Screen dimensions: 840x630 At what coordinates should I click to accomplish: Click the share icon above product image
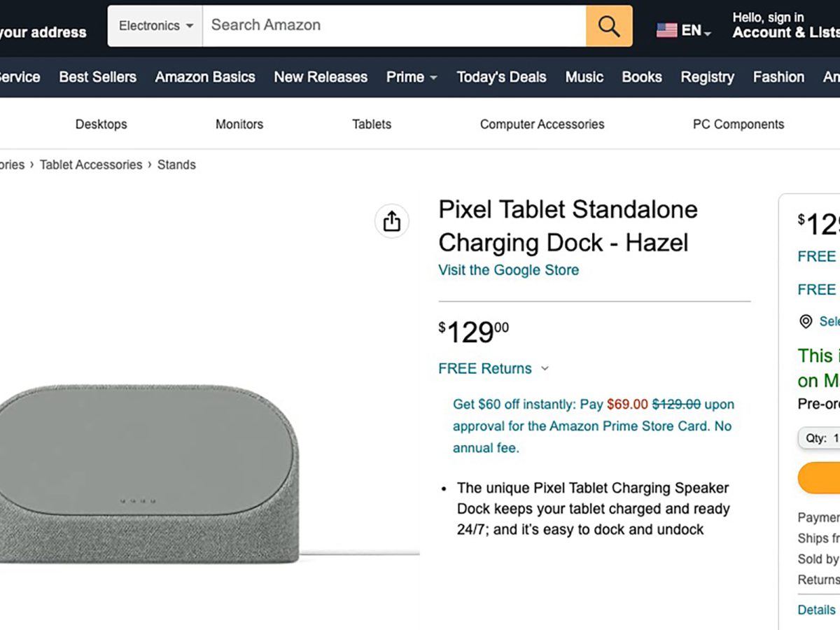pyautogui.click(x=391, y=221)
